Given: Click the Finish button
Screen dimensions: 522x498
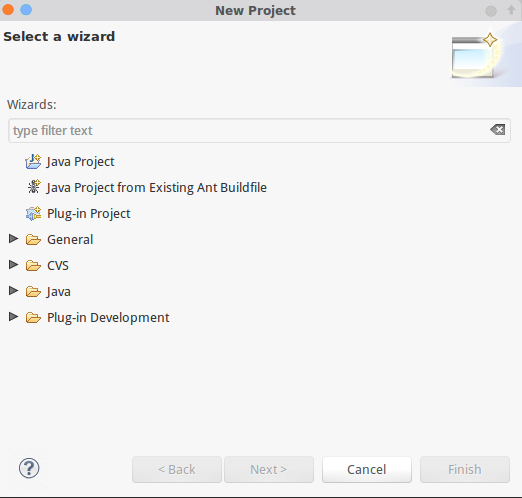Looking at the screenshot, I should click(465, 469).
